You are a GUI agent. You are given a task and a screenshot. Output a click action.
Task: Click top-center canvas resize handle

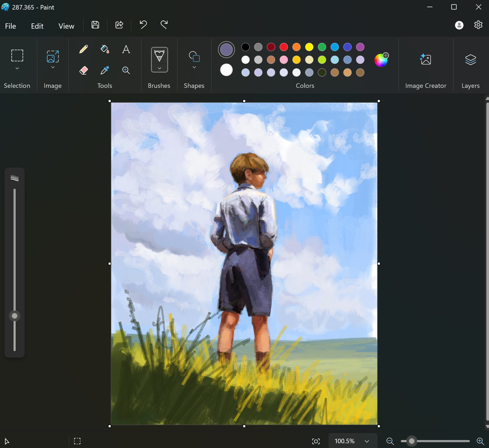coord(244,101)
